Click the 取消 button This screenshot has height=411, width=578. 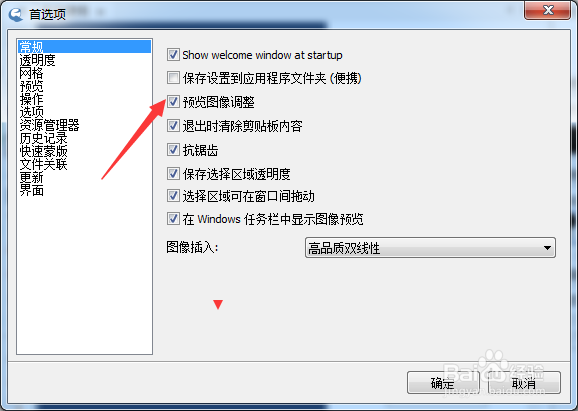click(x=524, y=383)
